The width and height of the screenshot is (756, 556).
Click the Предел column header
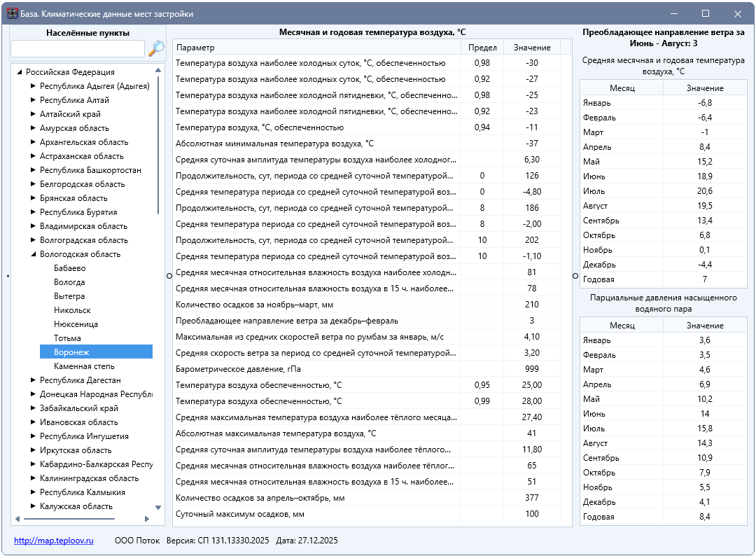tap(482, 47)
